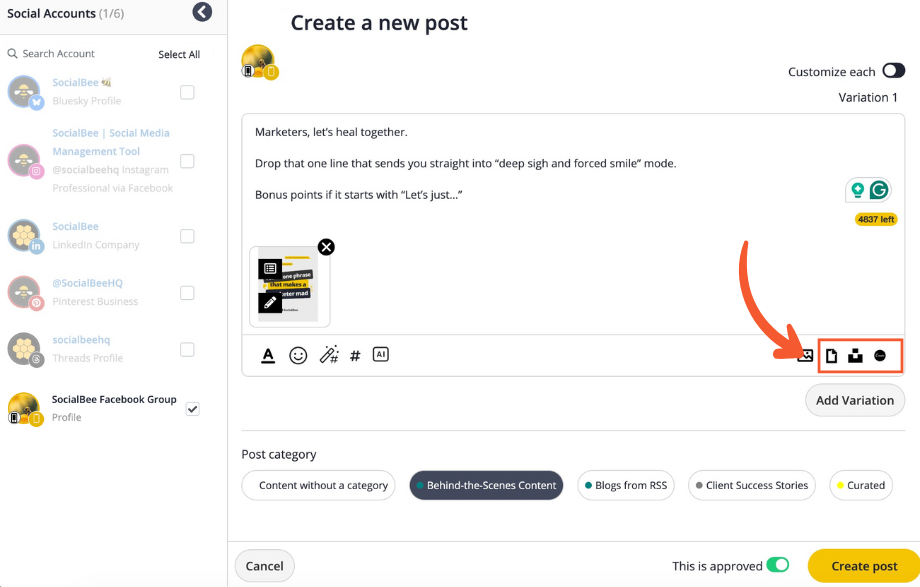Screen dimensions: 920x587
Task: Select the Client Success Stories category
Action: [752, 486]
